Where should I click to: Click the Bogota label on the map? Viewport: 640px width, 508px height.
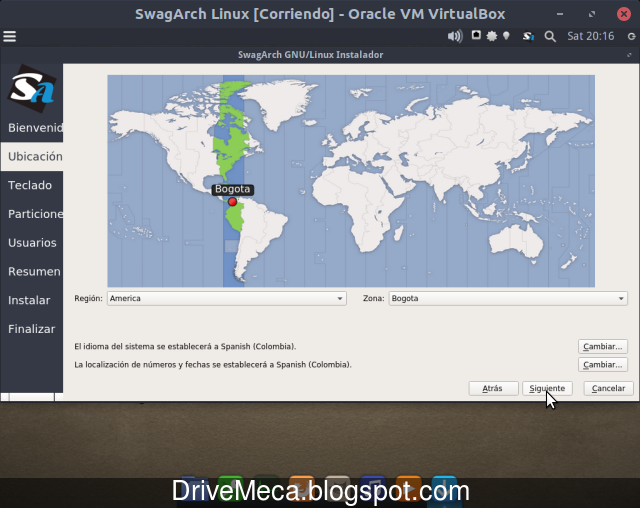pyautogui.click(x=232, y=189)
